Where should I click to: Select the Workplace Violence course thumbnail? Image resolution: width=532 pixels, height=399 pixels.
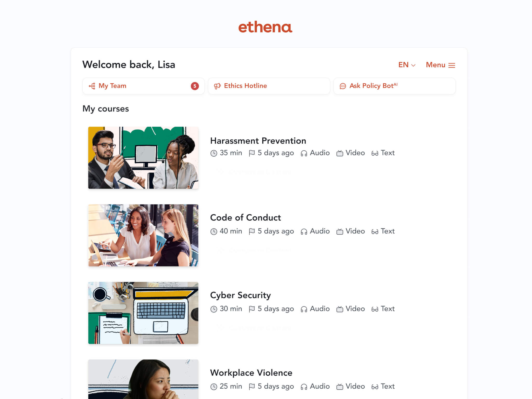pyautogui.click(x=143, y=379)
